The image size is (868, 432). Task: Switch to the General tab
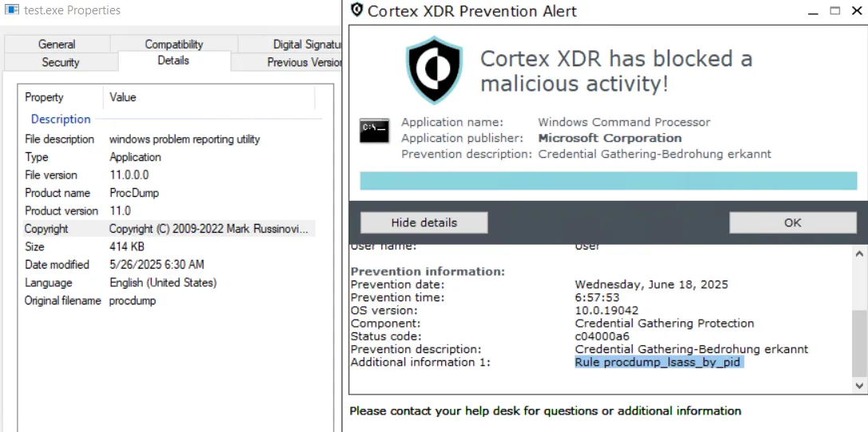pyautogui.click(x=57, y=45)
